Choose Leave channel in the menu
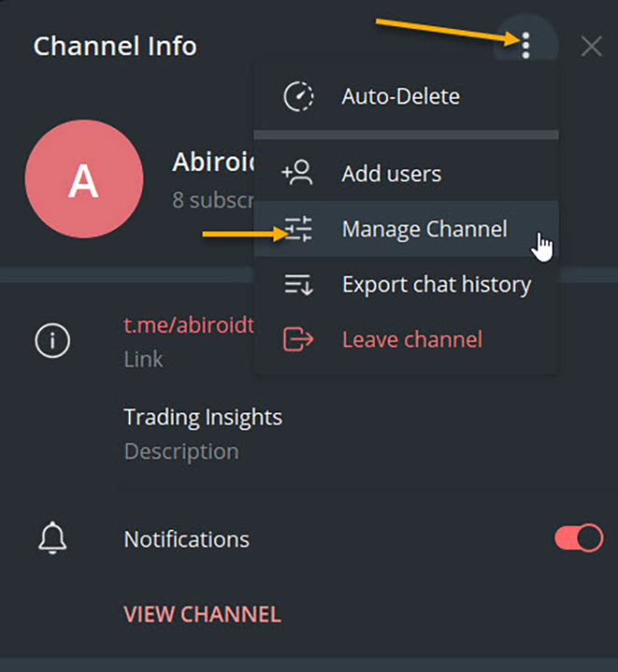 412,339
